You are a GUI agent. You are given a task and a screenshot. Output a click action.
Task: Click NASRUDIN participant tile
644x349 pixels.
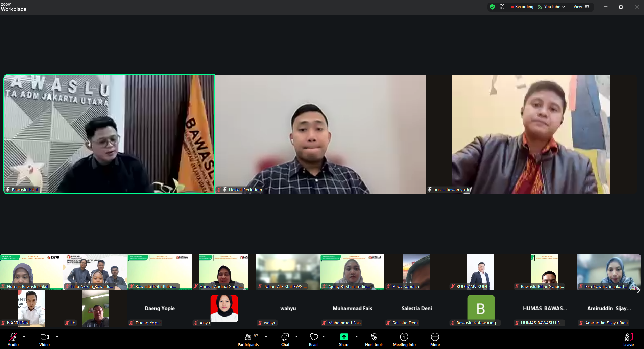31,309
